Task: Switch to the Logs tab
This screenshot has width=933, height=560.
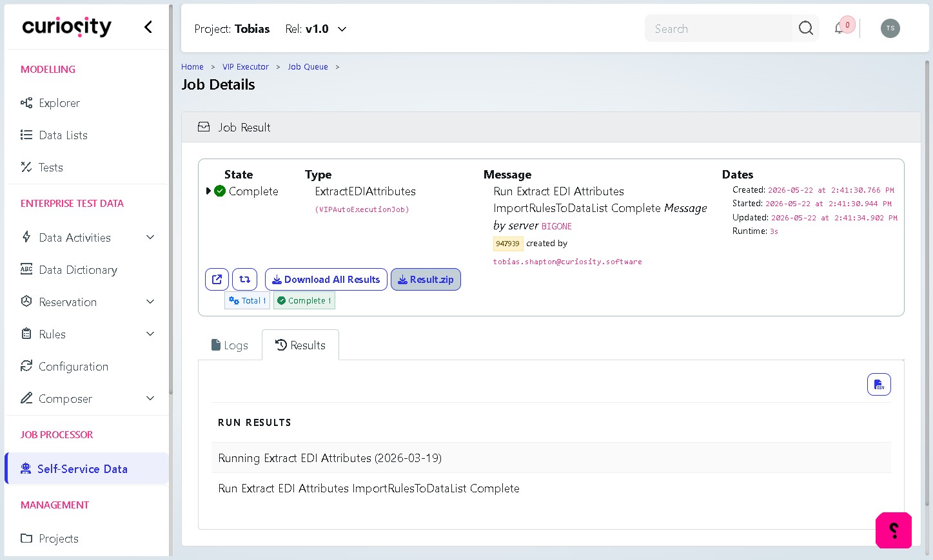Action: point(230,345)
